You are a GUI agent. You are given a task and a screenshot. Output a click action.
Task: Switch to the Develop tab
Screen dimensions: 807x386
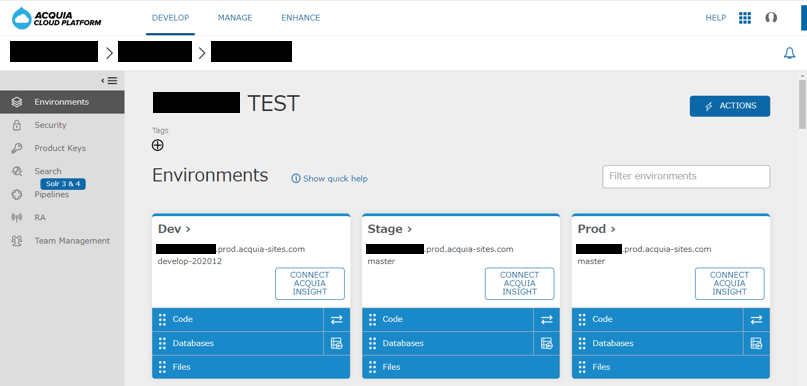[x=170, y=18]
